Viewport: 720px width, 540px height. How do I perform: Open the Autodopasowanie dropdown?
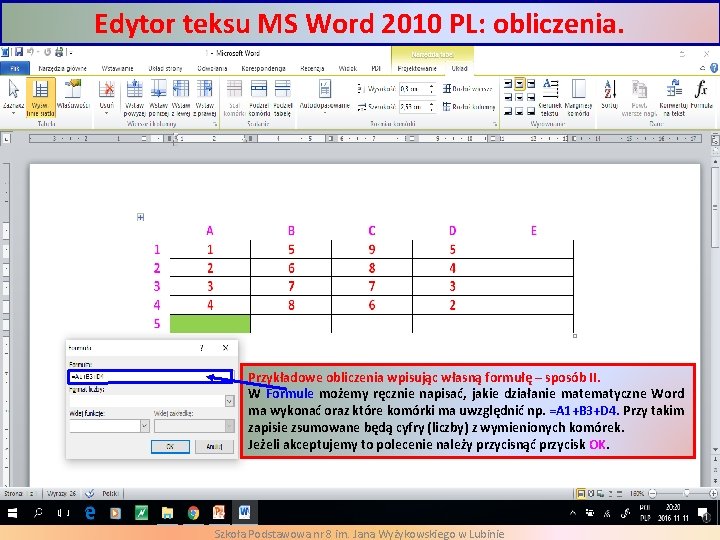[325, 95]
